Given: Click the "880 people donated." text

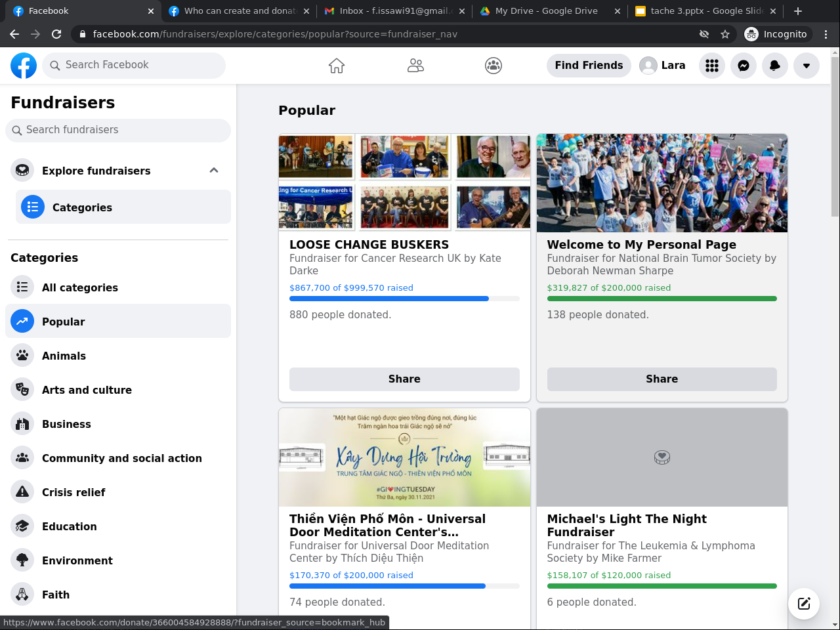Looking at the screenshot, I should tap(340, 315).
